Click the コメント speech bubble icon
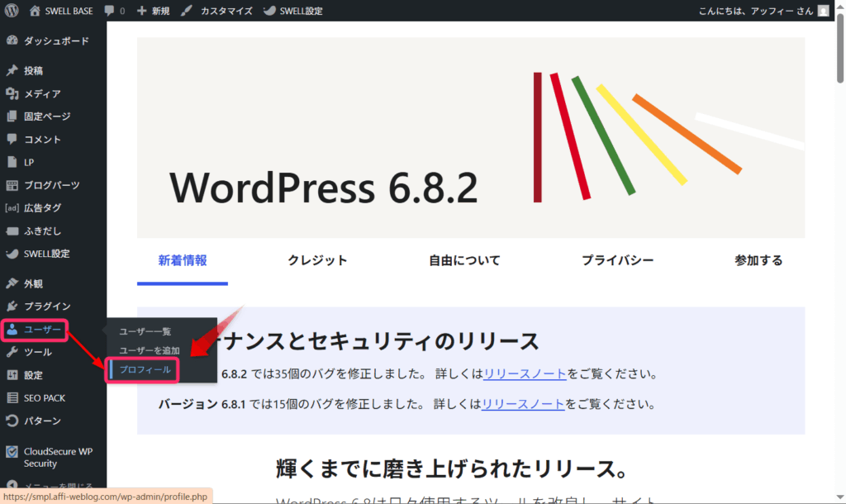Image resolution: width=846 pixels, height=504 pixels. (12, 140)
